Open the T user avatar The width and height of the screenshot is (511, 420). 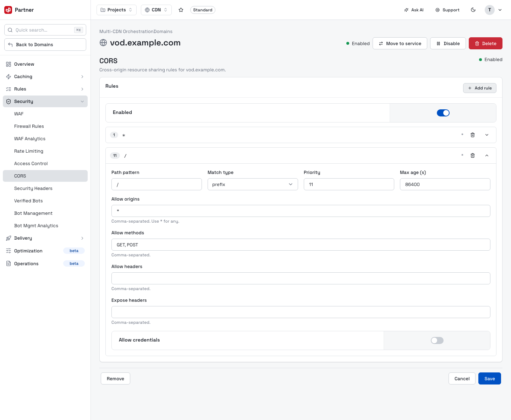point(490,10)
